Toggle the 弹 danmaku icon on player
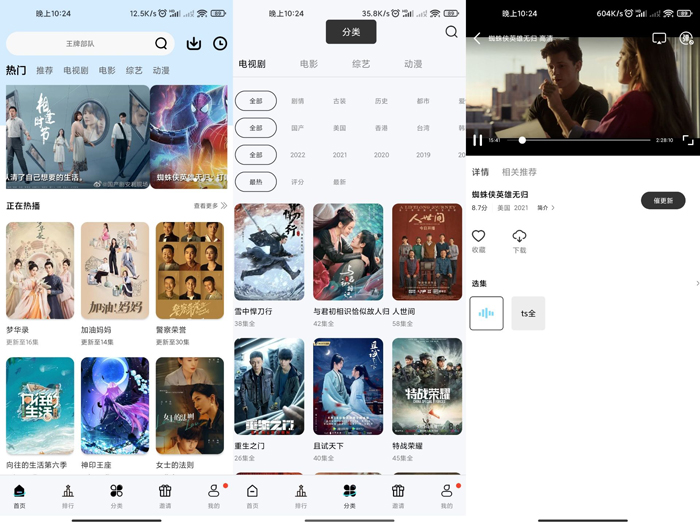Image resolution: width=700 pixels, height=525 pixels. click(686, 38)
